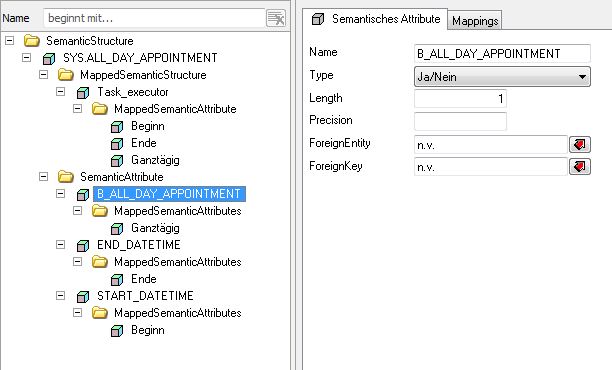Collapse the Task_executor node

(60, 92)
